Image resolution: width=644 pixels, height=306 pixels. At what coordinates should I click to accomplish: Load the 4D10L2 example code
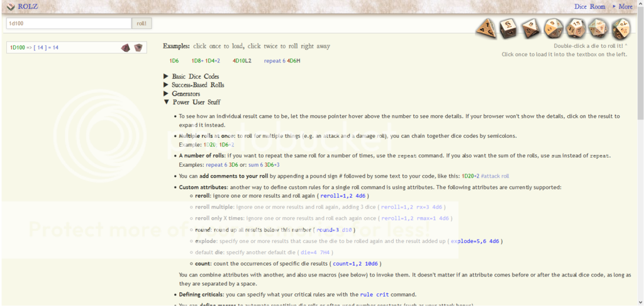tap(242, 61)
